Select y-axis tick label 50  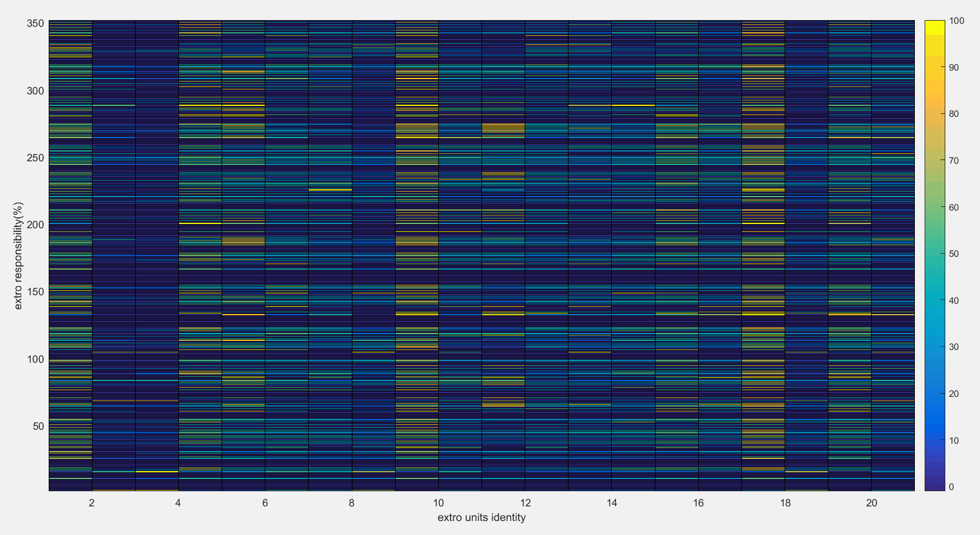point(38,426)
